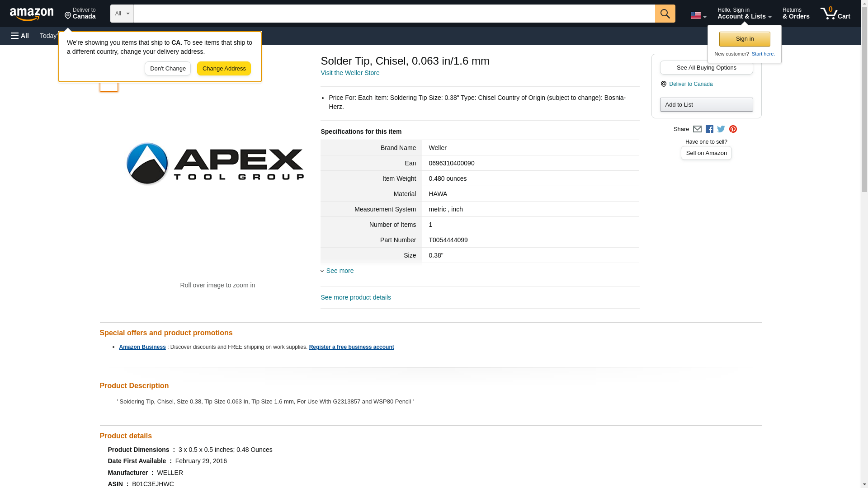Click into the Amazon search field
Image resolution: width=868 pixels, height=488 pixels.
click(393, 14)
